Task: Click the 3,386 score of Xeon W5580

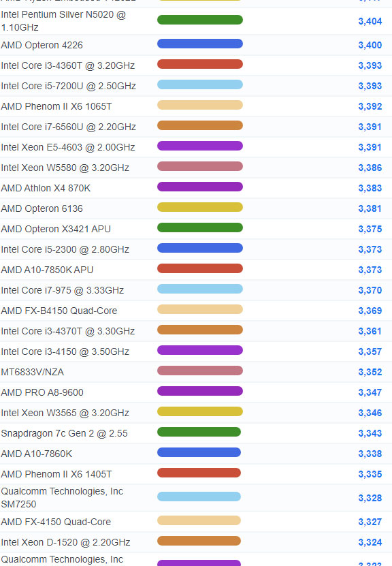Action: point(370,168)
